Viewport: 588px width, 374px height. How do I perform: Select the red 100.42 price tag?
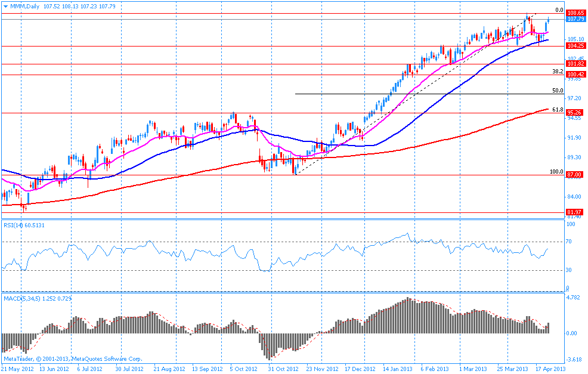pyautogui.click(x=575, y=75)
